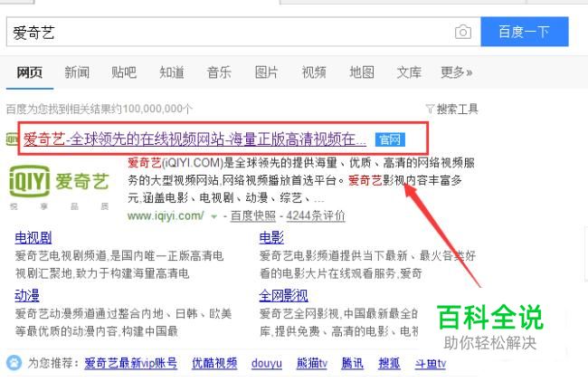Select the 视频 tab
Image resolution: width=588 pixels, height=382 pixels.
tap(314, 72)
